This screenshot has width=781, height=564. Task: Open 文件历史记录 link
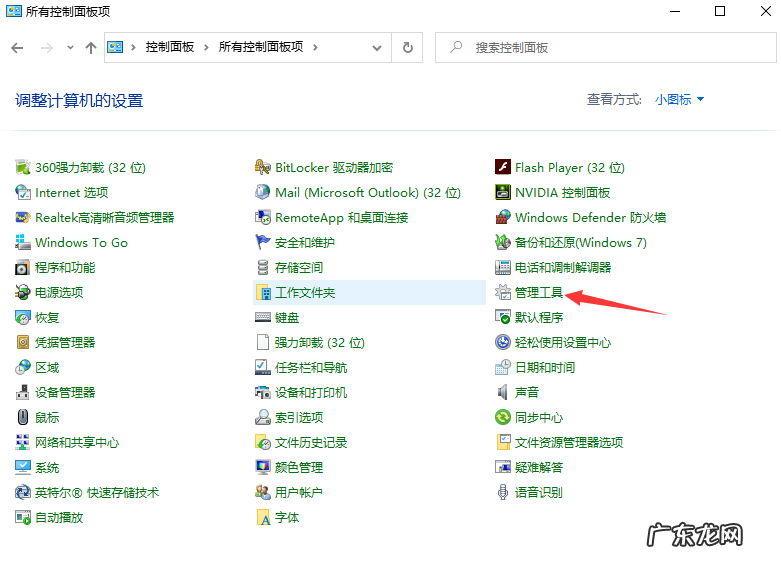coord(311,442)
